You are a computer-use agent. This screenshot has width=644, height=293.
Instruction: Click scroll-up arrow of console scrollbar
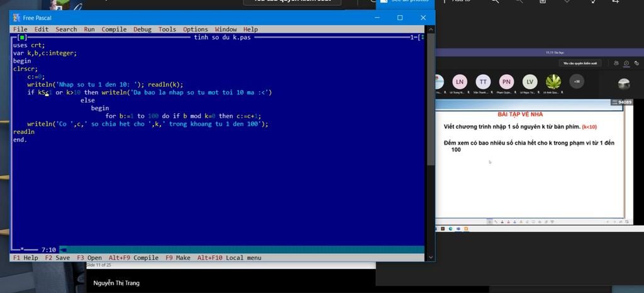430,29
